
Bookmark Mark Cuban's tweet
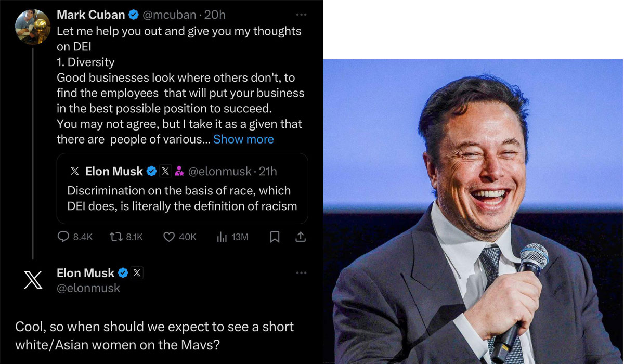(x=275, y=237)
